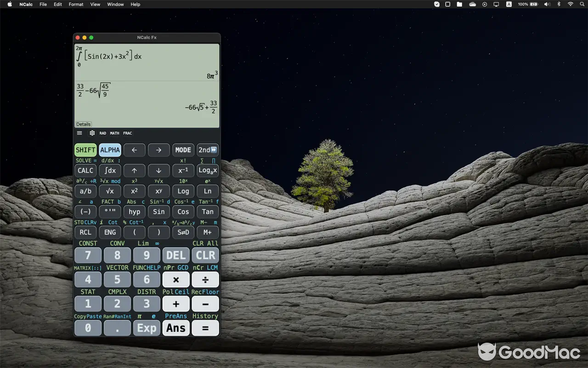Screen dimensions: 588x368
Task: Enable the 2nd function layer
Action: click(208, 149)
